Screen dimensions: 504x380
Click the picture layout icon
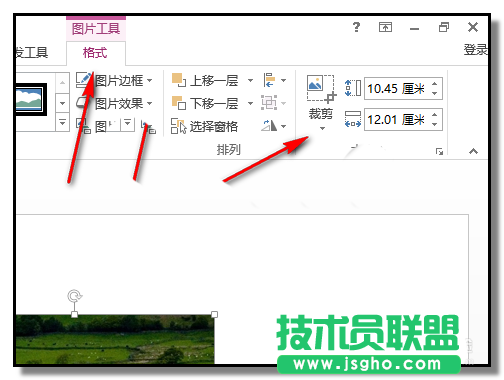(x=83, y=126)
